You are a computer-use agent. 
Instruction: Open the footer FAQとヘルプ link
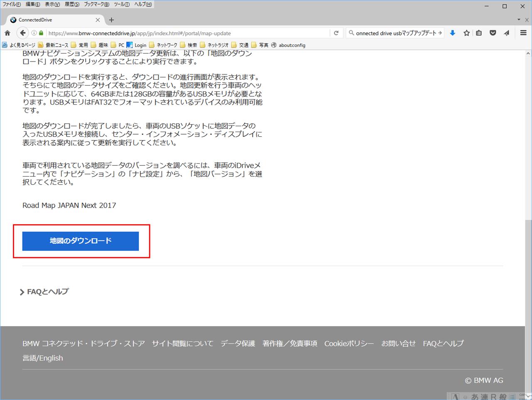pyautogui.click(x=443, y=344)
